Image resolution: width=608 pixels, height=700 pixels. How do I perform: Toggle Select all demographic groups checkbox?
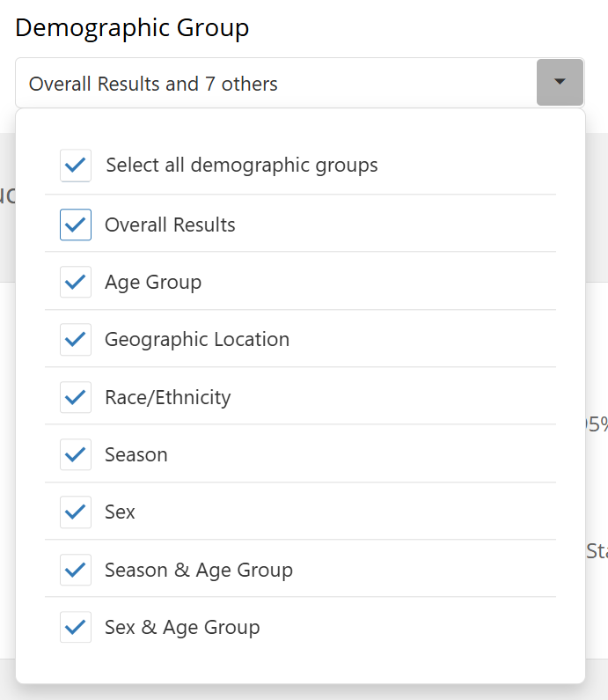pyautogui.click(x=76, y=166)
